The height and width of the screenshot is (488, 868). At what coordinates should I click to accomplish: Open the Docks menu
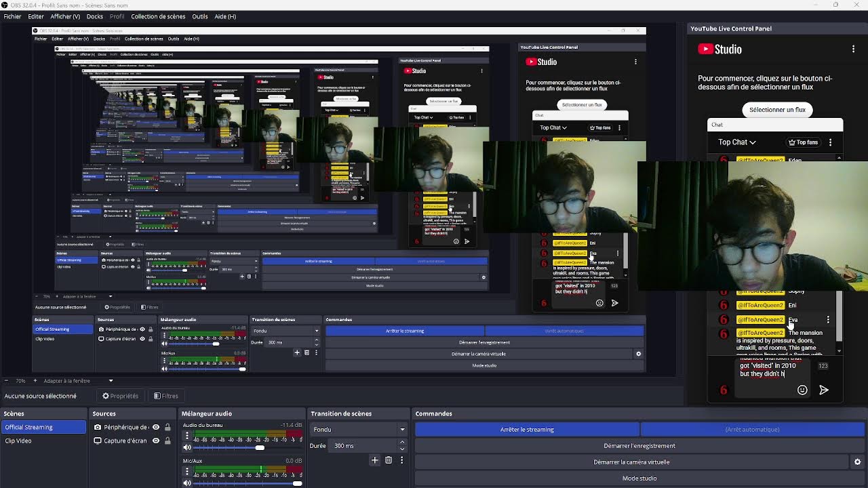[x=95, y=16]
